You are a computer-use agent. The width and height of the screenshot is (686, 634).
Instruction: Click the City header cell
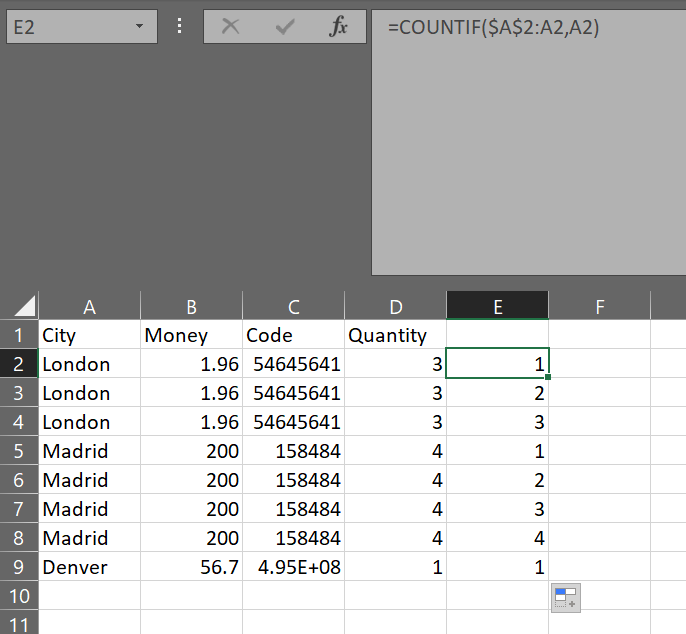(90, 335)
